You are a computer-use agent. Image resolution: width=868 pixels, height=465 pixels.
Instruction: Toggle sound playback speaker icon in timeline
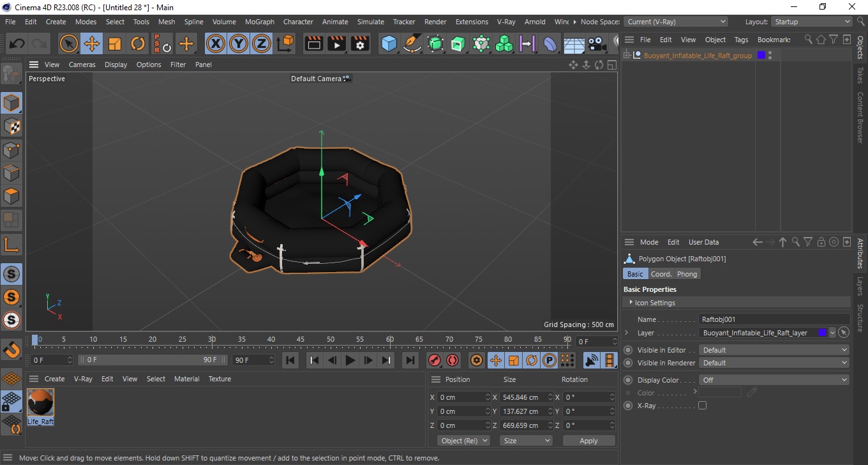pos(592,360)
